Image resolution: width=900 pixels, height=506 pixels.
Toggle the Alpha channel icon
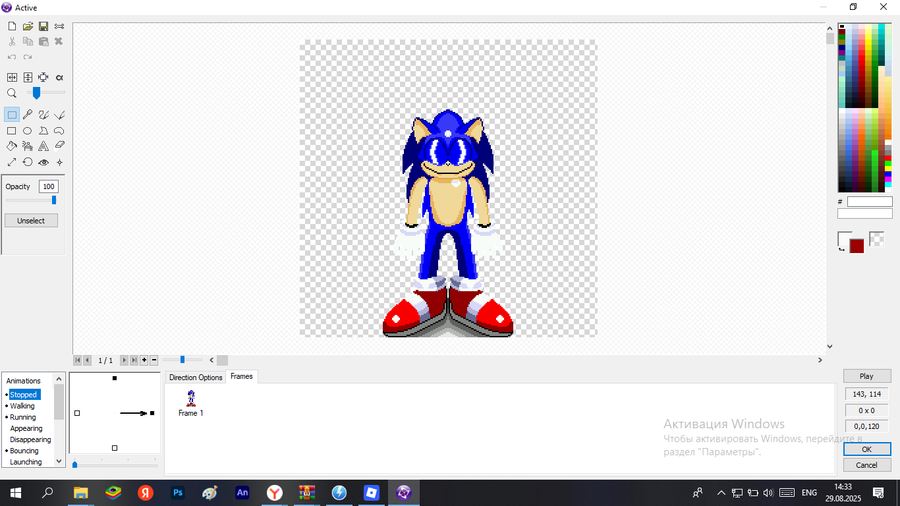[x=59, y=77]
